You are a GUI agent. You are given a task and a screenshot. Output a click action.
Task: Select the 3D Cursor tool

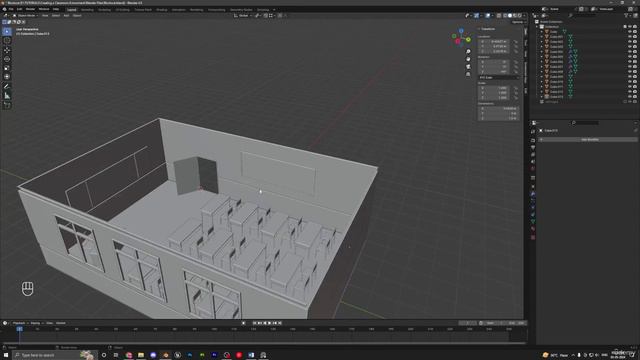click(x=7, y=41)
